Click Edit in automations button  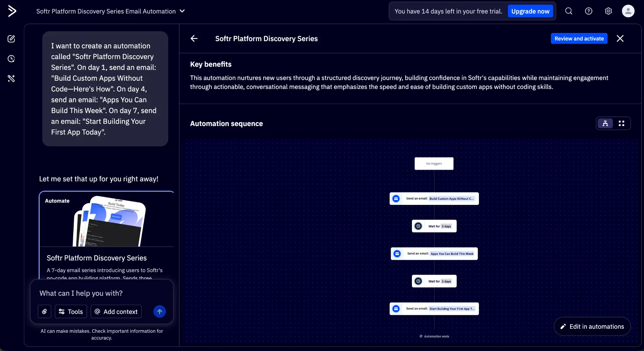[592, 326]
